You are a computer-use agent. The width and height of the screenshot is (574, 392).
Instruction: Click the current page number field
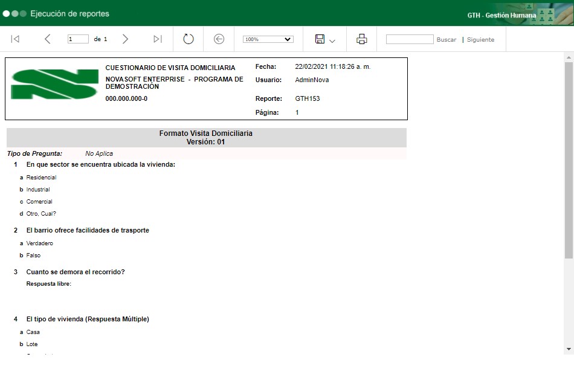point(78,39)
